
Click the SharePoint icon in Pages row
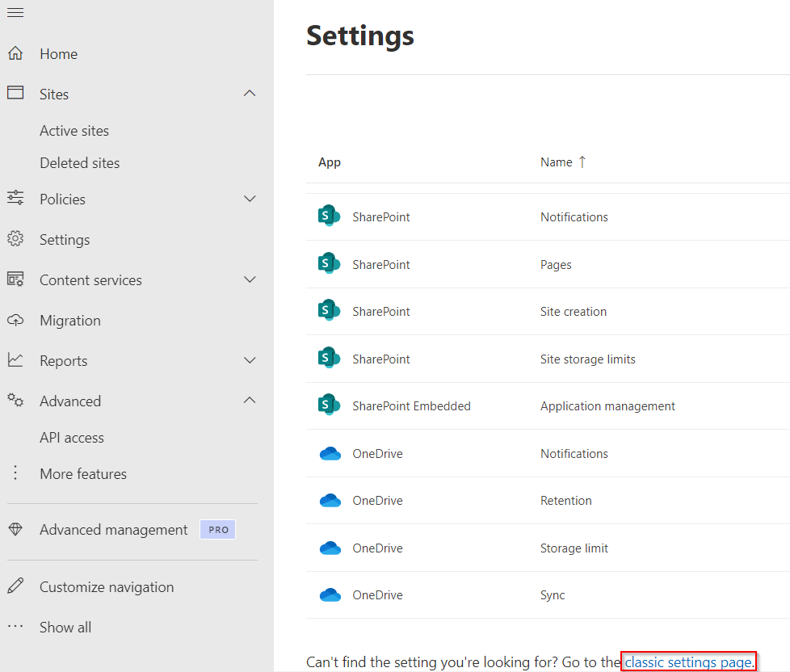[x=329, y=264]
